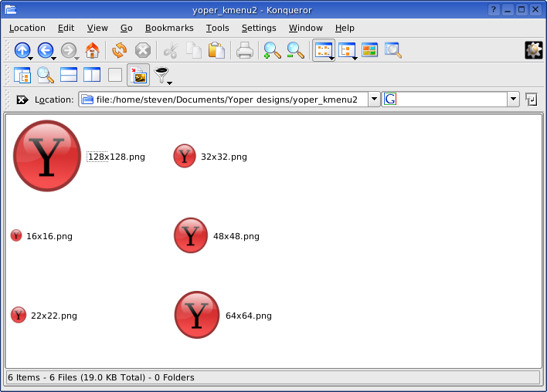
Task: Open the Location menu
Action: (x=27, y=28)
